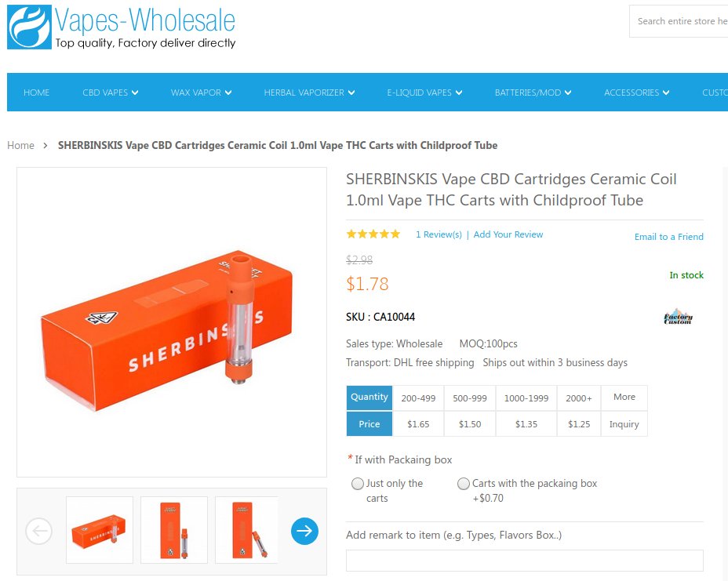728x581 pixels.
Task: Expand the E-LIQUID VAPES menu
Action: click(x=424, y=93)
